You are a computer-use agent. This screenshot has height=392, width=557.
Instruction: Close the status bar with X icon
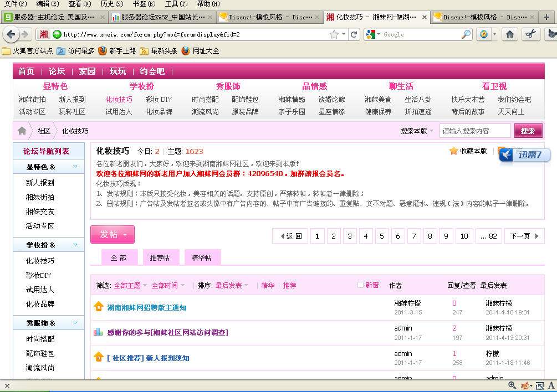coord(7,385)
